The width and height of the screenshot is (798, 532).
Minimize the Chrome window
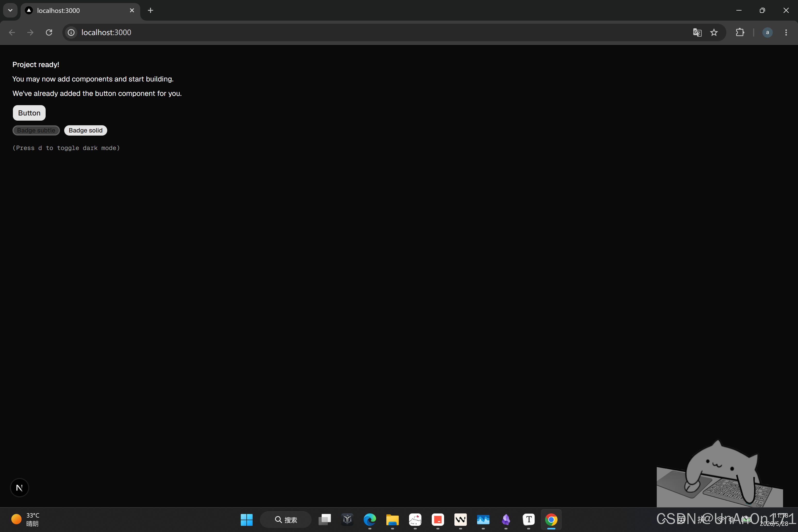(739, 11)
